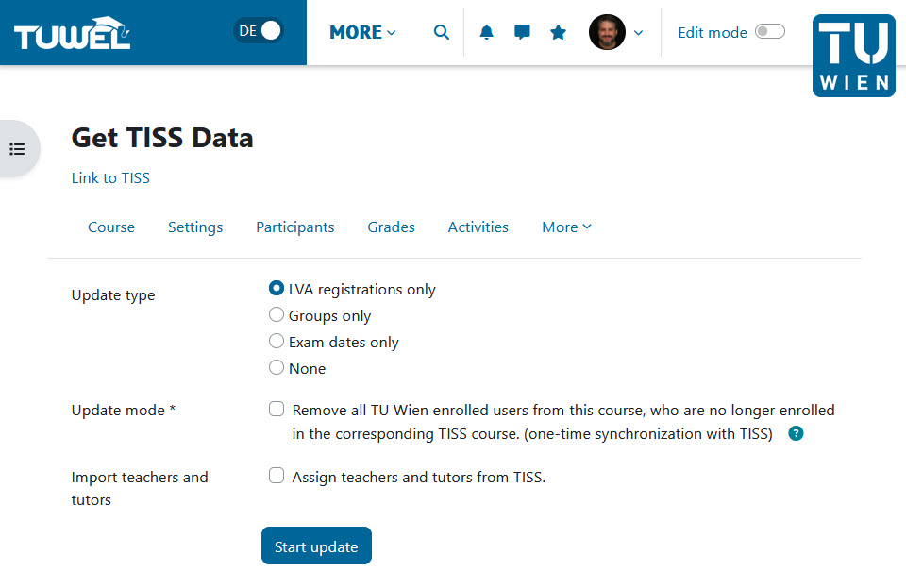Viewport: 906px width, 588px height.
Task: Open messages with the speech bubble icon
Action: [x=522, y=31]
